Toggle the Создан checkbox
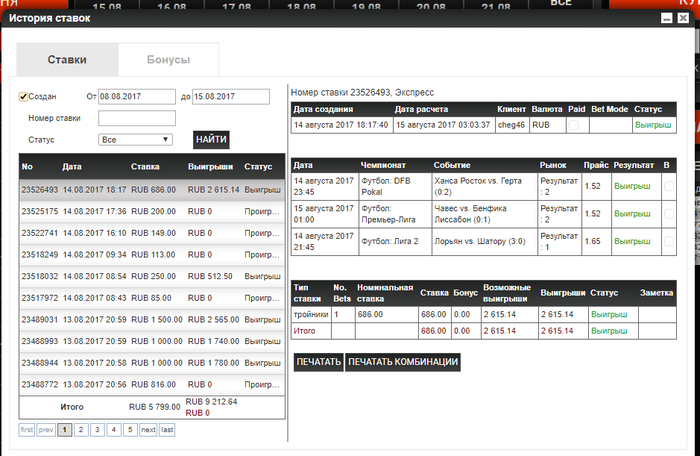The image size is (700, 456). click(x=23, y=96)
